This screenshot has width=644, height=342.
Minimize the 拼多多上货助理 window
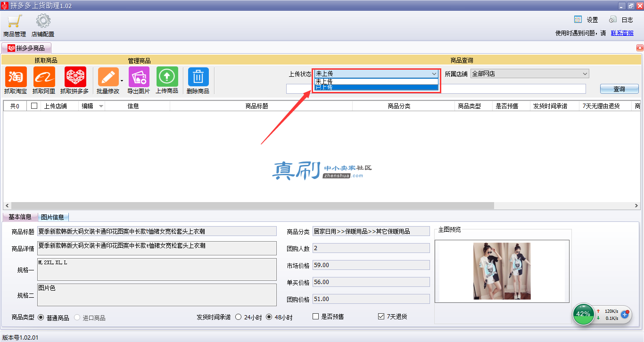pos(622,6)
